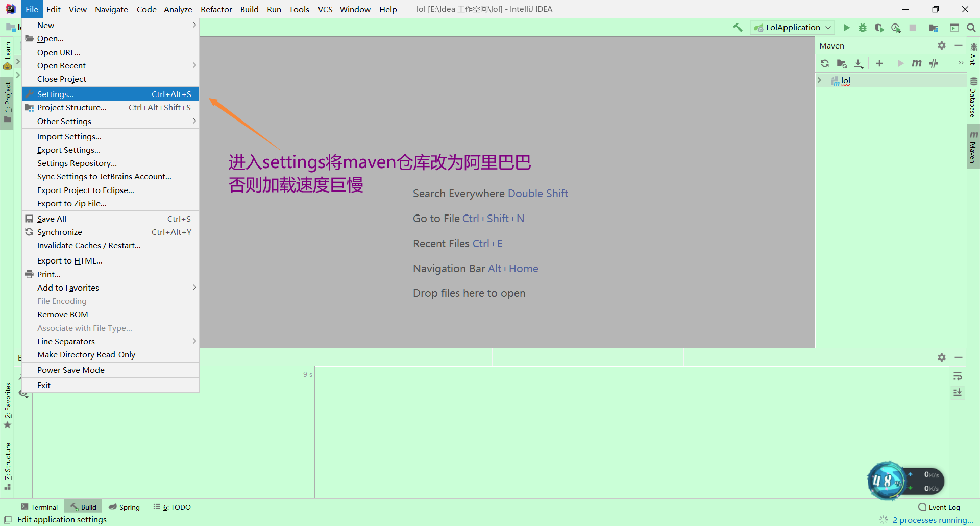Download sources and documentation icon in Maven
The image size is (980, 526).
(859, 63)
